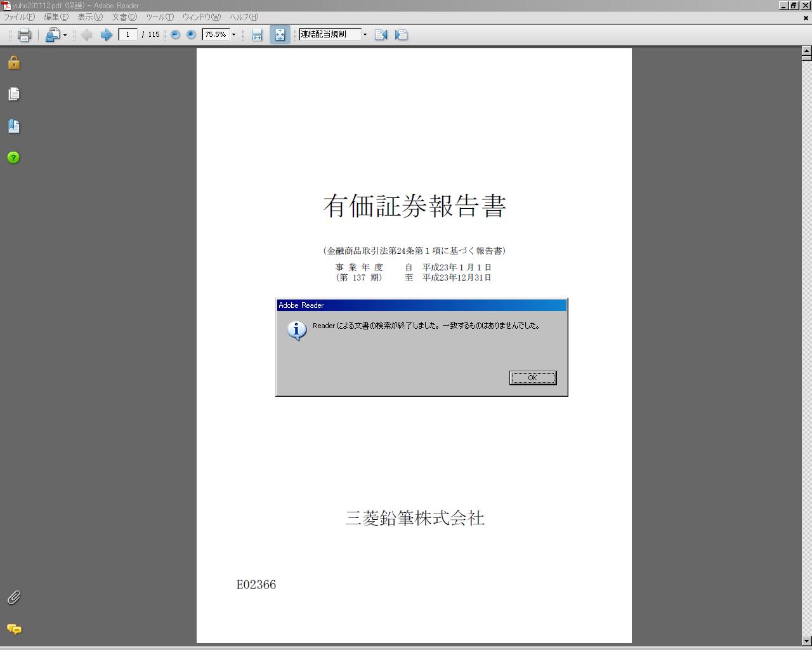
Task: Open the collaborate/share toolbar icon
Action: (x=53, y=35)
